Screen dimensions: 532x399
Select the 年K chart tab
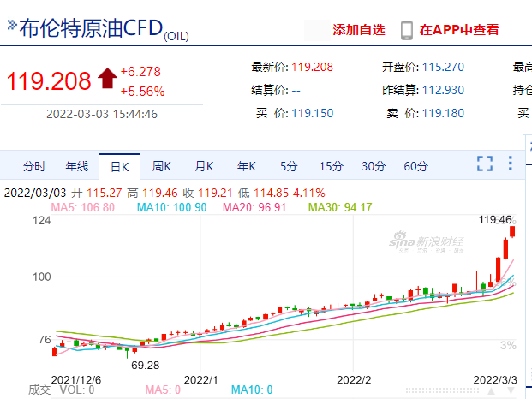point(247,166)
